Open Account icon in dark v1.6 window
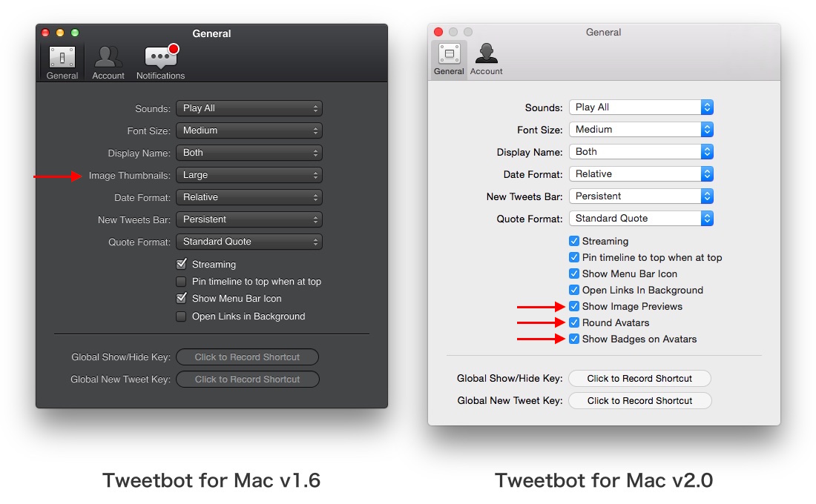This screenshot has height=504, width=816. 108,62
